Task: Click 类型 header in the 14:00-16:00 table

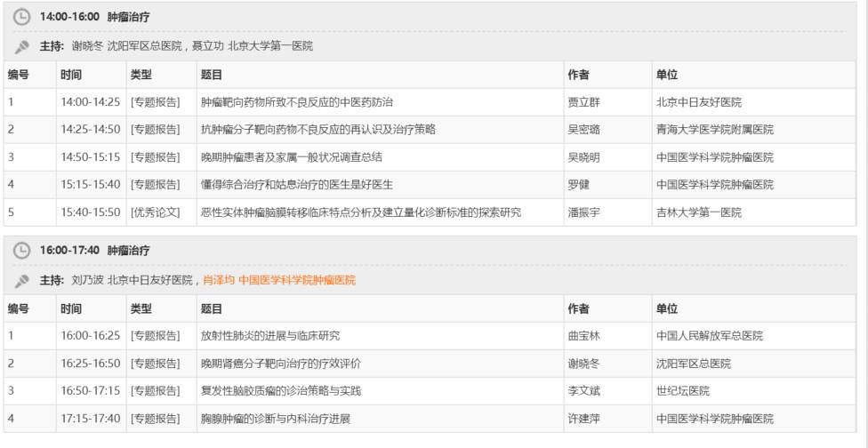Action: (x=141, y=75)
